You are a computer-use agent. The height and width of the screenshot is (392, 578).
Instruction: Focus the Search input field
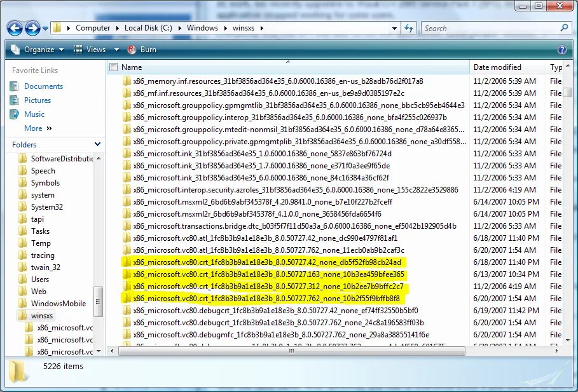click(490, 29)
